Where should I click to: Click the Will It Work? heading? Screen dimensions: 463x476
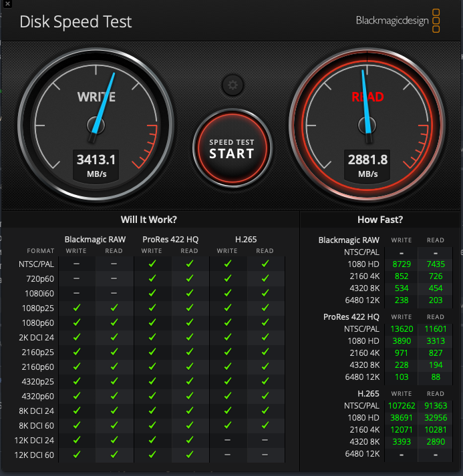149,220
